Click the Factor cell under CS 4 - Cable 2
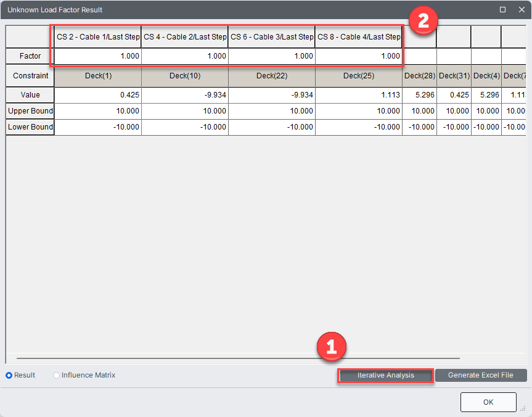This screenshot has width=532, height=417. coord(185,56)
